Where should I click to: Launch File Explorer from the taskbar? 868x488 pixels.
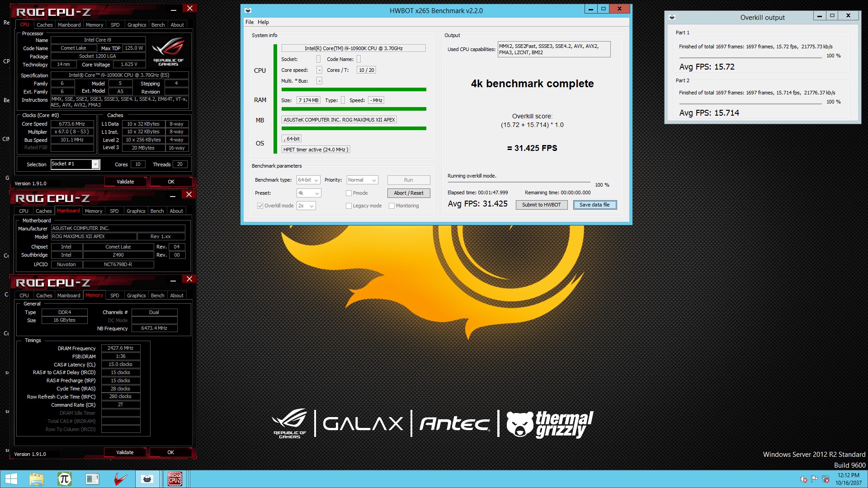coord(37,479)
